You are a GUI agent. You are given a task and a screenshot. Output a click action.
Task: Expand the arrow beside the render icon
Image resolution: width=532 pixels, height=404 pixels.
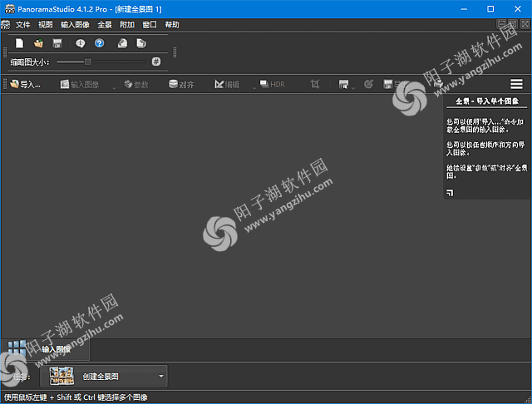click(x=353, y=88)
